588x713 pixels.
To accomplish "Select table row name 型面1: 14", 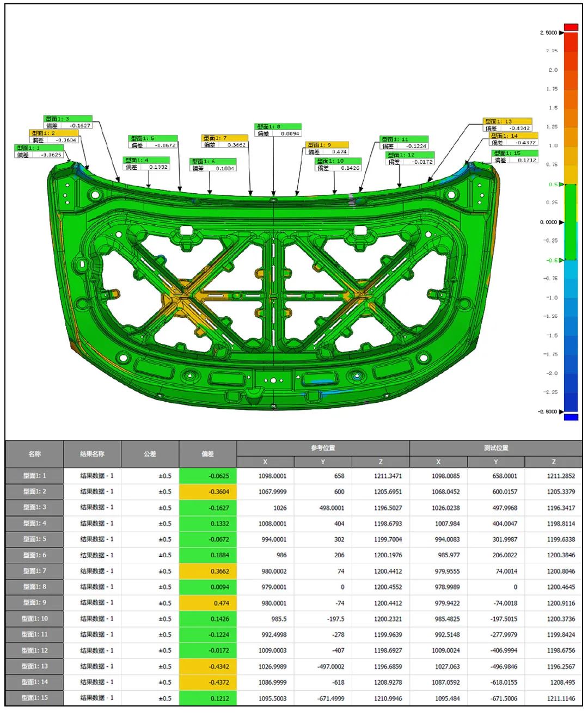I will pos(35,682).
